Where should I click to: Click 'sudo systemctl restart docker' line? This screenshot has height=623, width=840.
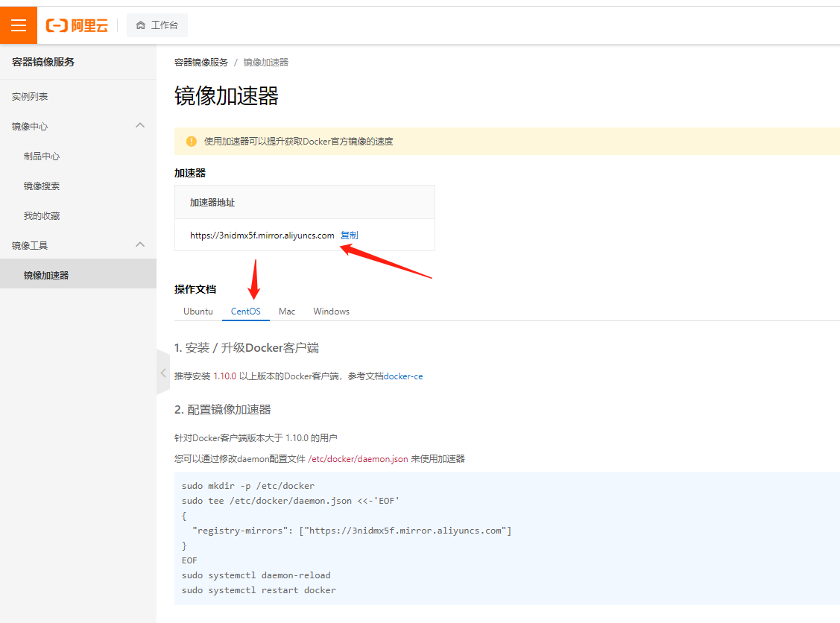click(x=259, y=590)
